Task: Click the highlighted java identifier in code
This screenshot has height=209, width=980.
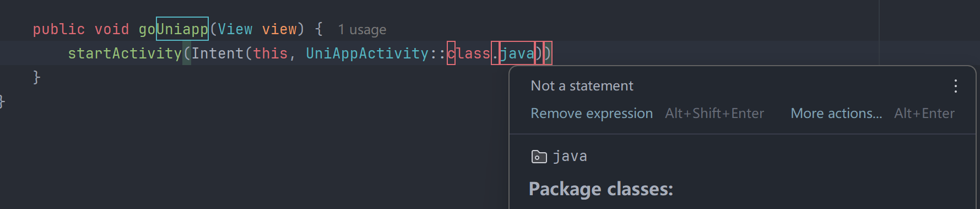Action: tap(517, 53)
